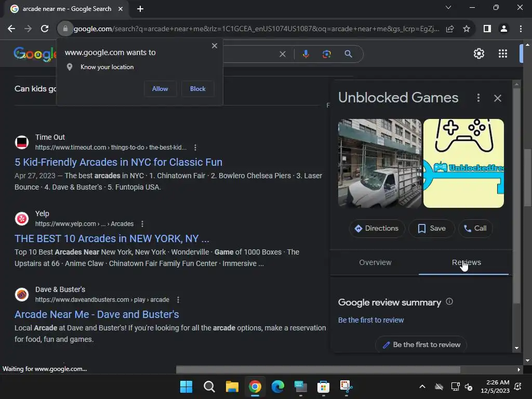532x399 pixels.
Task: Open the clock showing 2:26 AM
Action: [495, 387]
